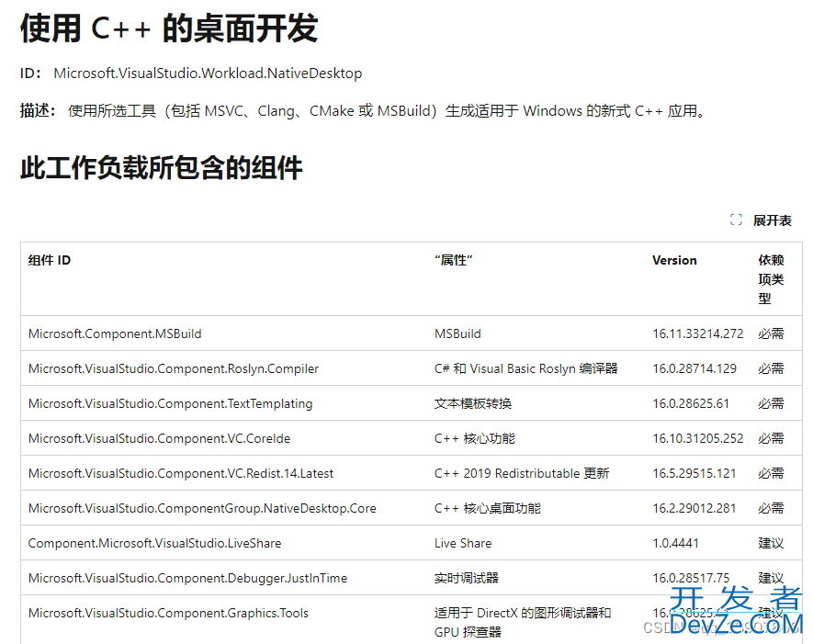Select Microsoft.VisualStudio.Component.Graphics.Tools cell

coord(168,613)
